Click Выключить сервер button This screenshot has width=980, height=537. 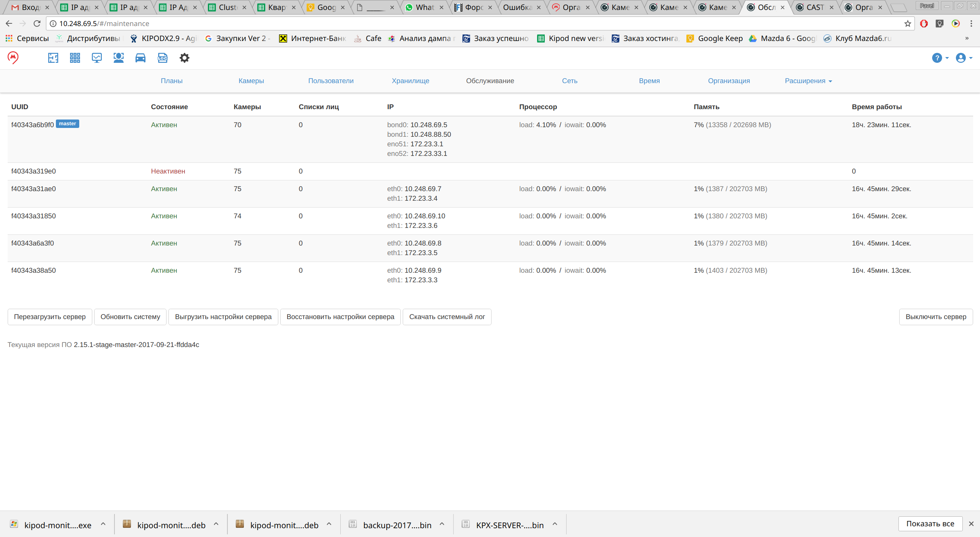pos(936,317)
